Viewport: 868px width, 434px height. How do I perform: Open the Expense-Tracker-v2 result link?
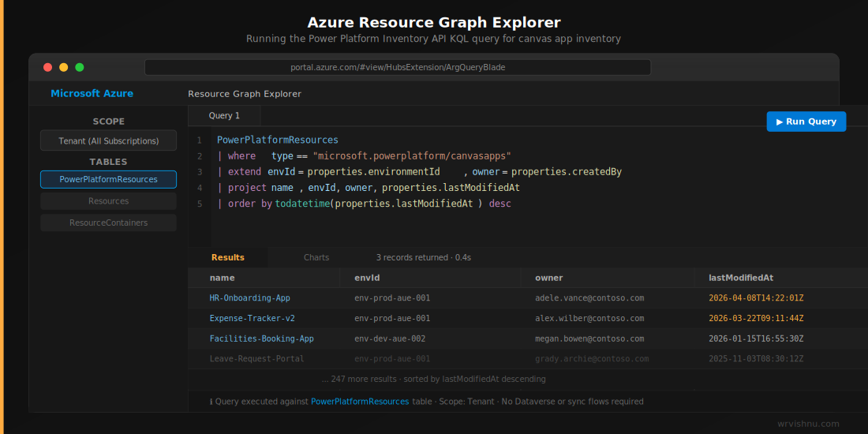click(252, 318)
